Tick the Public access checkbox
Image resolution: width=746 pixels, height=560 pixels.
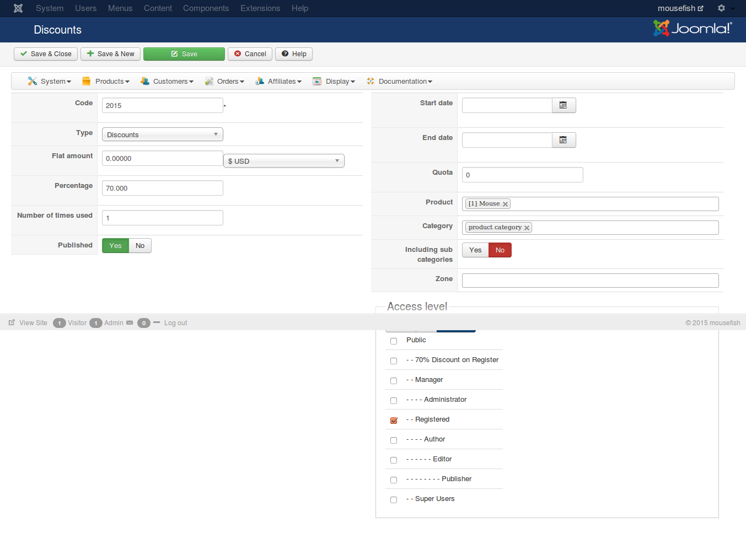(x=394, y=341)
